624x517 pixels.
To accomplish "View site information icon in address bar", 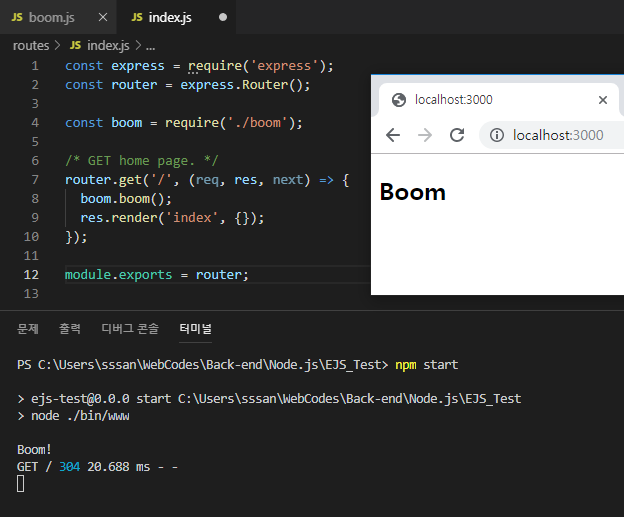I will pyautogui.click(x=496, y=135).
